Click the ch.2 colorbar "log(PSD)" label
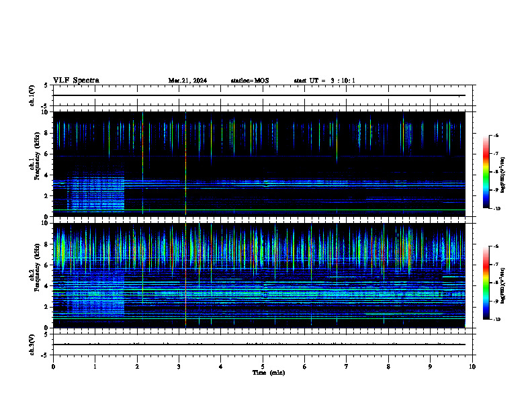 tap(502, 285)
